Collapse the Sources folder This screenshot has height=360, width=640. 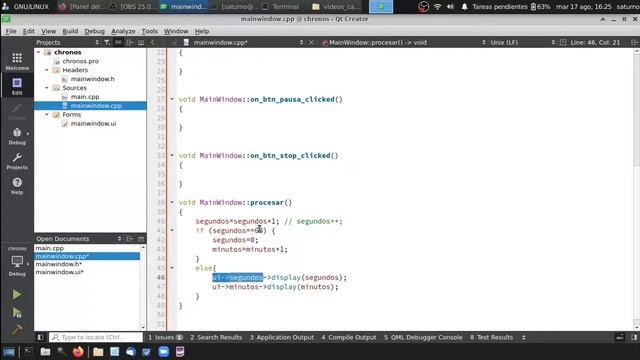[x=47, y=88]
